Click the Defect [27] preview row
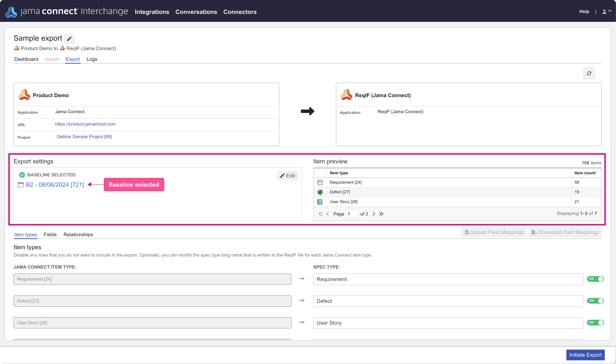This screenshot has height=364, width=616. coord(458,192)
